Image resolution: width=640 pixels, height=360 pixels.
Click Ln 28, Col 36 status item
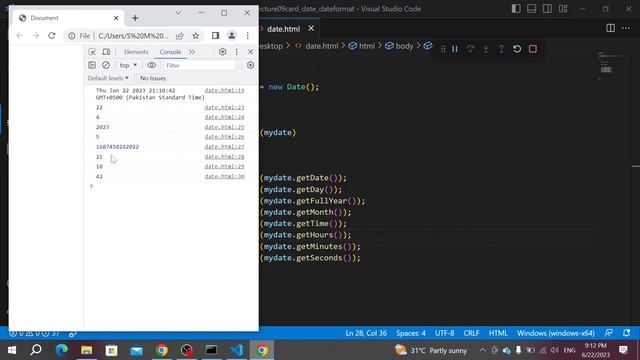click(366, 333)
